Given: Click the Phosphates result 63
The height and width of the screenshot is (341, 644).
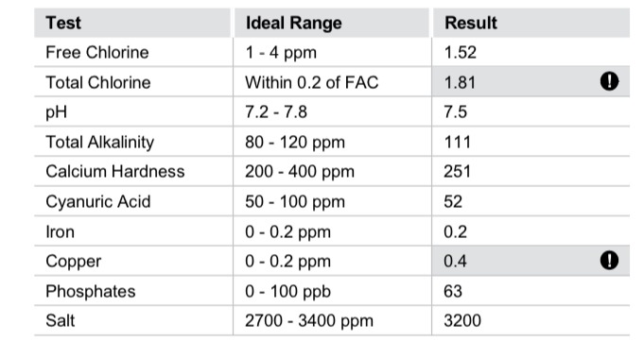Looking at the screenshot, I should (453, 291).
